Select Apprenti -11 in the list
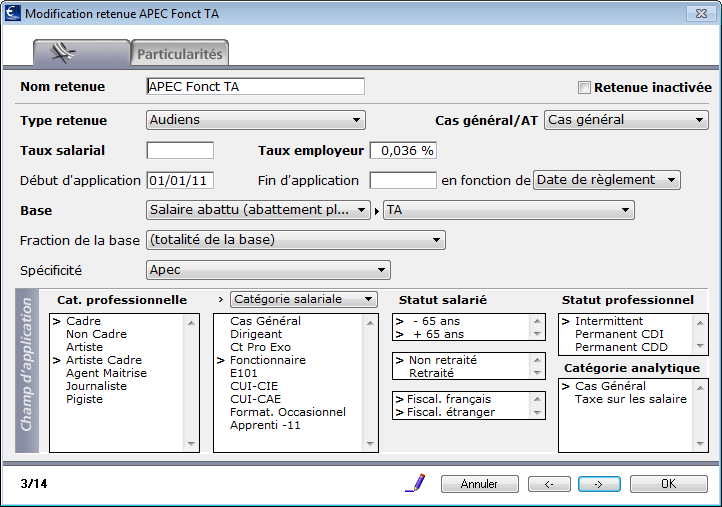This screenshot has width=722, height=507. pos(265,425)
